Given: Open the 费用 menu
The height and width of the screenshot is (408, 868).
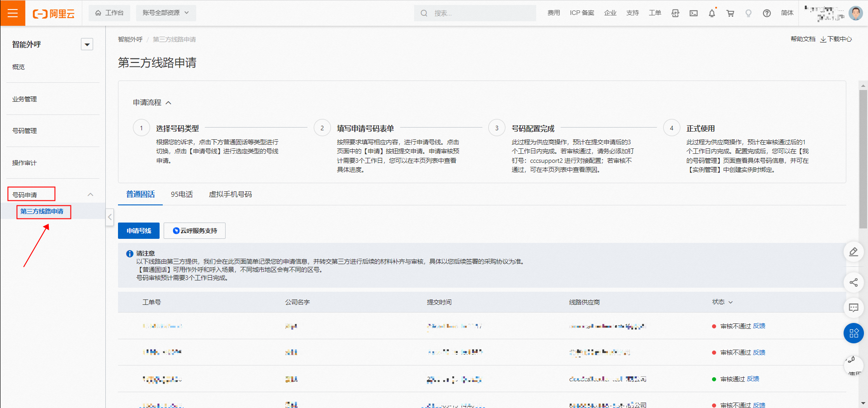Looking at the screenshot, I should (x=553, y=13).
